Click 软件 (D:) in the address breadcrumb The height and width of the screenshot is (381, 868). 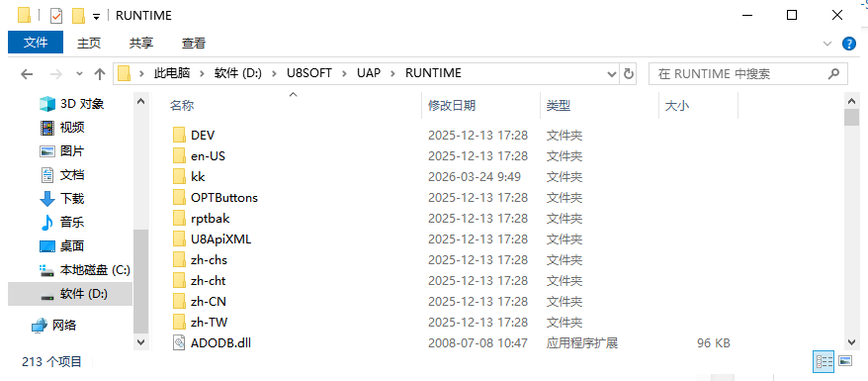[238, 73]
